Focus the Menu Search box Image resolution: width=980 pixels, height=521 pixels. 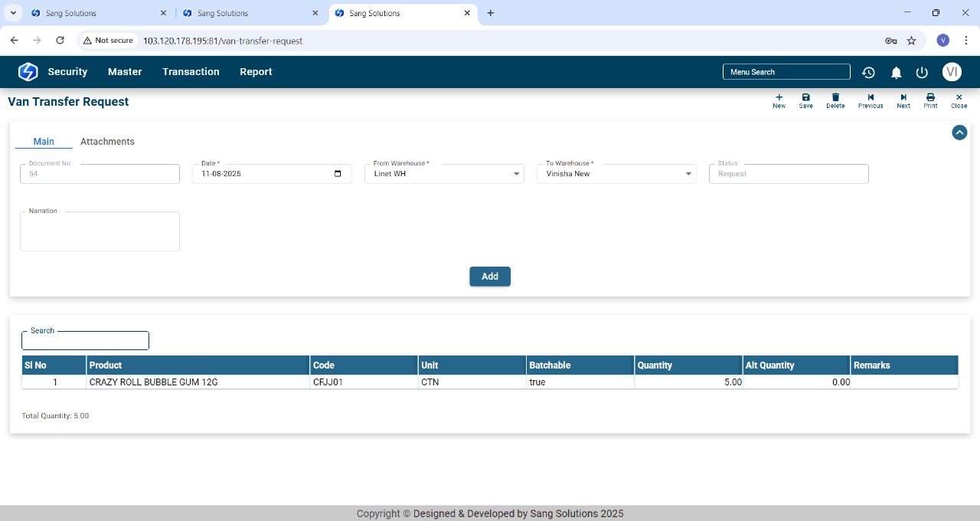(786, 72)
